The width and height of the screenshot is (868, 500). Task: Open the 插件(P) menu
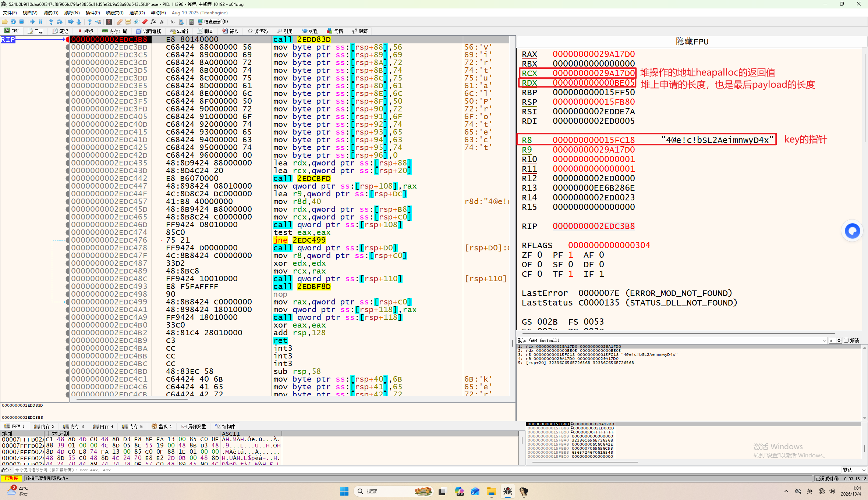click(x=93, y=12)
